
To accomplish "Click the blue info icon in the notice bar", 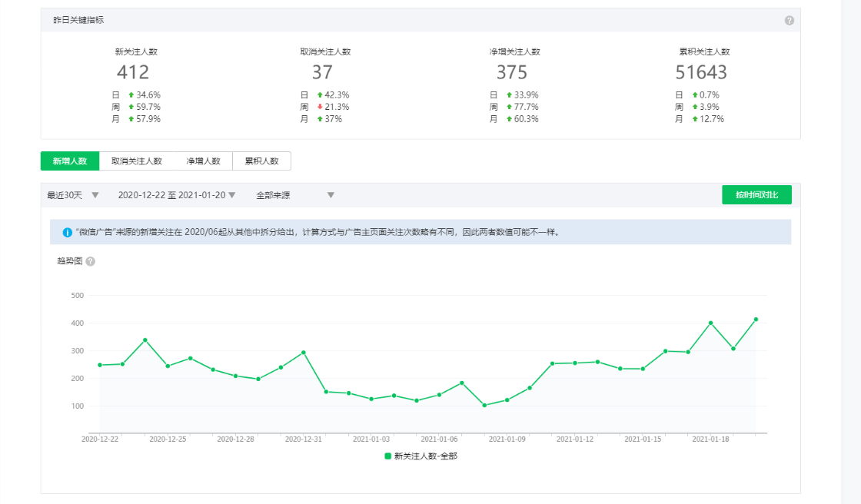I will point(67,232).
